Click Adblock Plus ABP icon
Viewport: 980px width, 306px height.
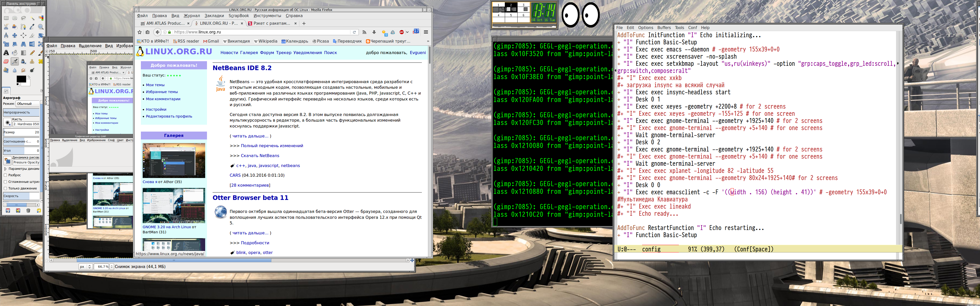pyautogui.click(x=402, y=32)
